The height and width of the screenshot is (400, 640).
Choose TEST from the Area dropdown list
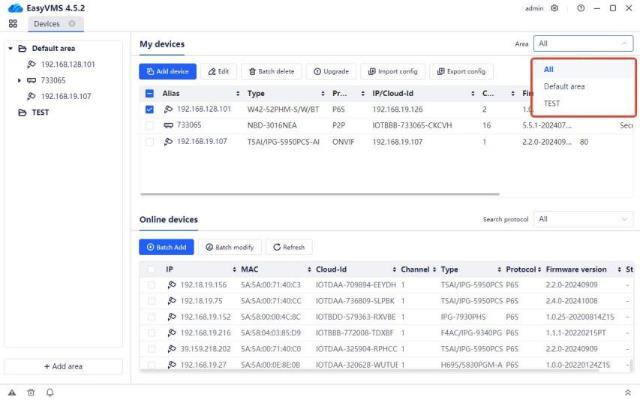552,103
